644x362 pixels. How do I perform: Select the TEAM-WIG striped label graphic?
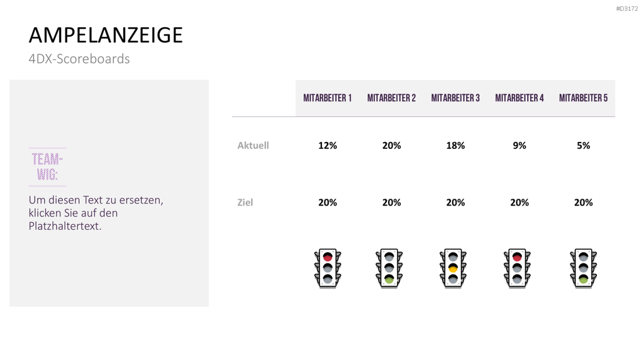point(47,167)
